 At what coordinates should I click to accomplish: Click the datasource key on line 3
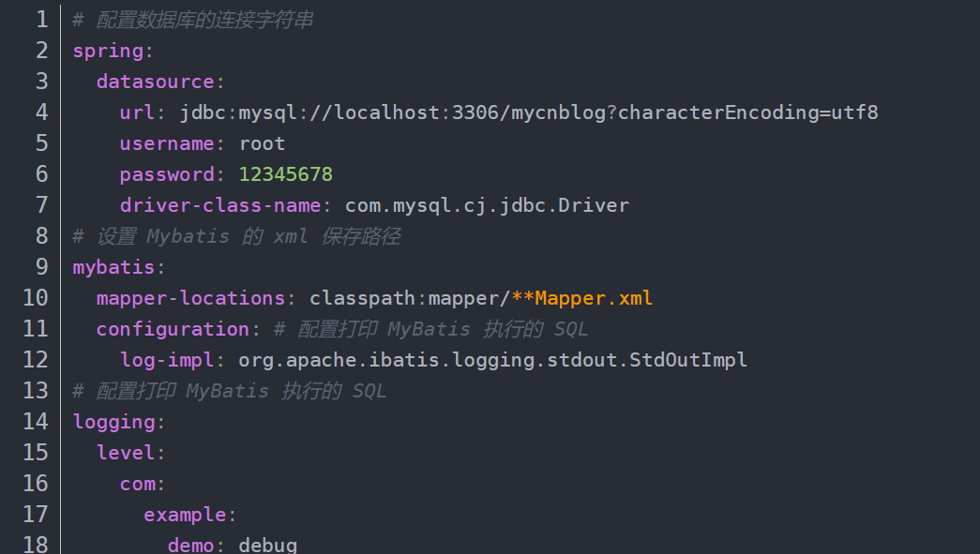pyautogui.click(x=155, y=82)
